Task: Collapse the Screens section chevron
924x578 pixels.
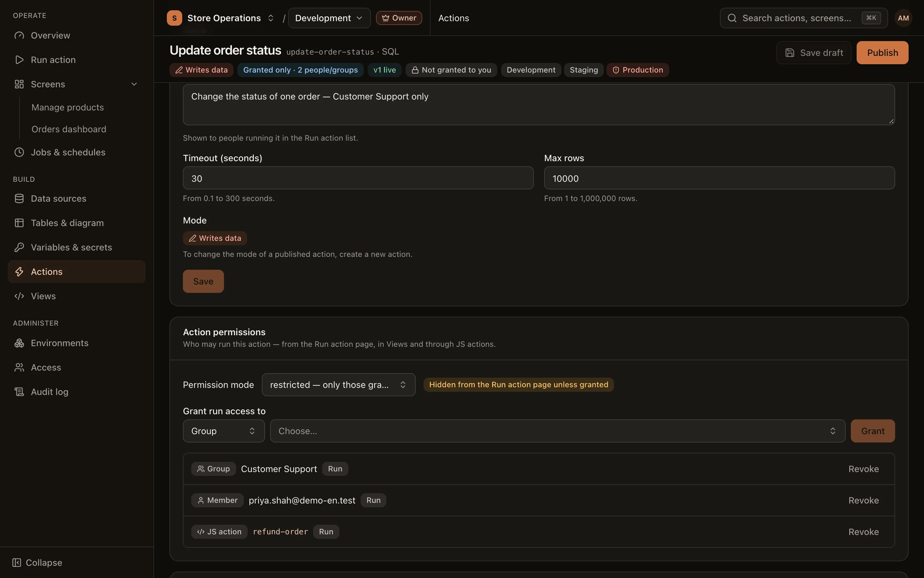Action: point(134,84)
